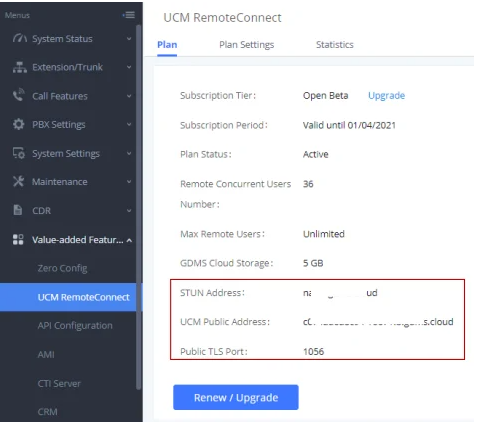
Task: Open API Configuration in the sidebar
Action: click(x=75, y=325)
